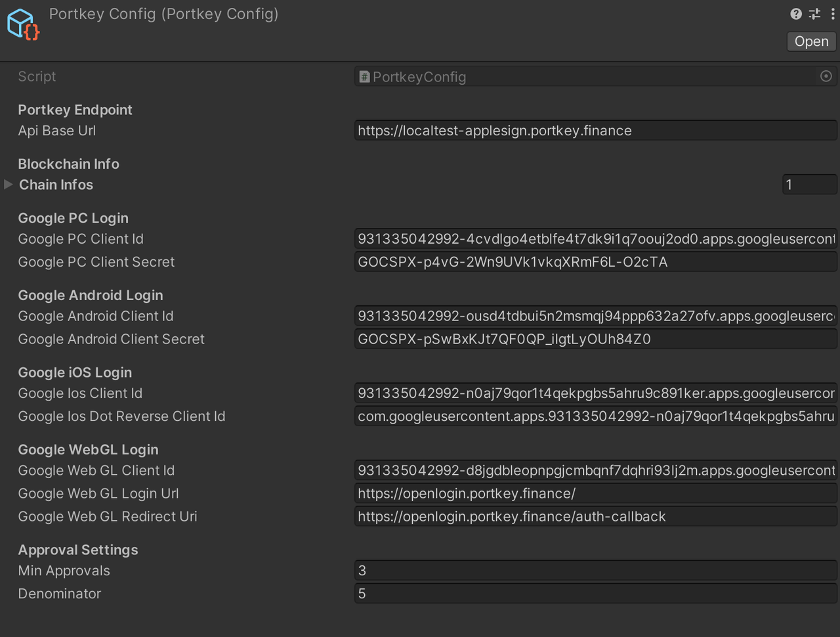Click the Open button
840x637 pixels.
point(811,41)
